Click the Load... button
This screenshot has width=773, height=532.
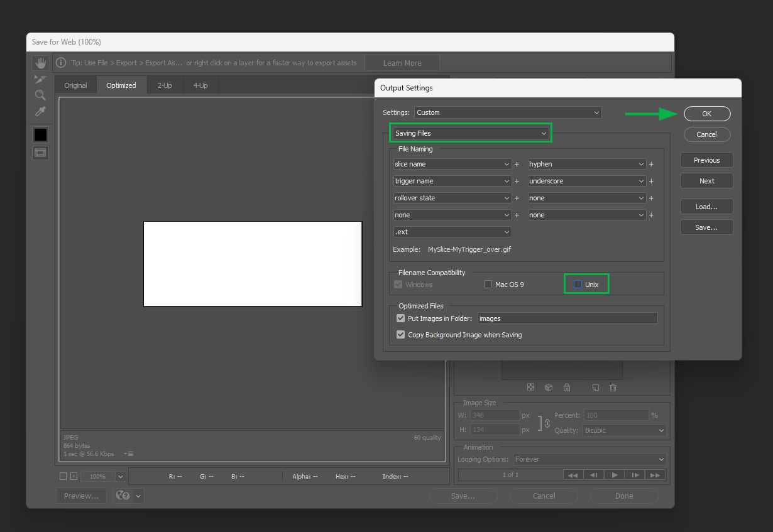coord(707,207)
